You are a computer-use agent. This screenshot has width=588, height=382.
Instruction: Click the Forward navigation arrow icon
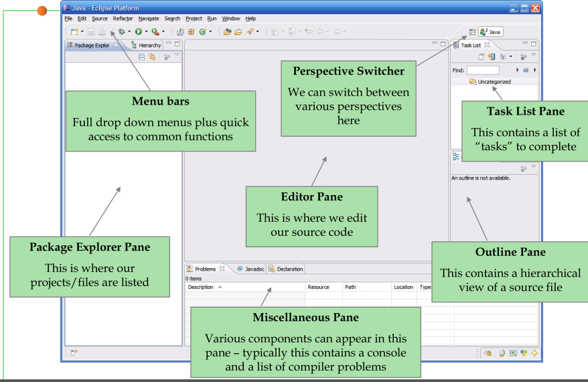[x=337, y=32]
